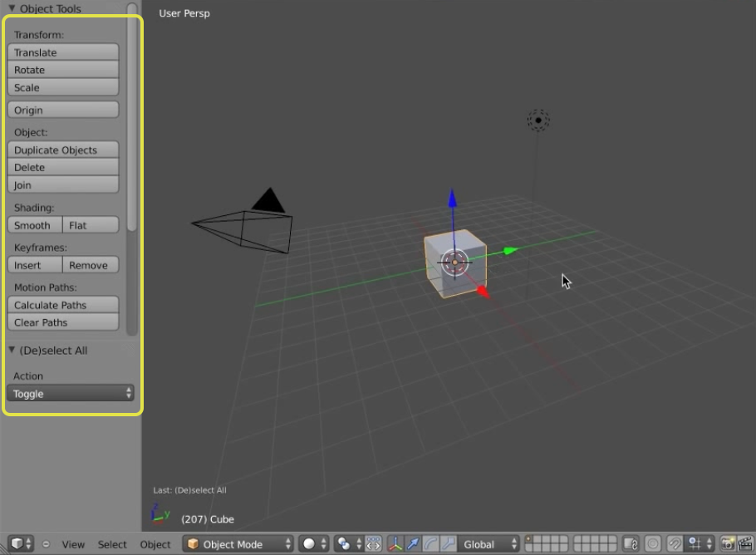Open the Toggle action selector under (De)select All
This screenshot has height=555, width=756.
point(70,393)
